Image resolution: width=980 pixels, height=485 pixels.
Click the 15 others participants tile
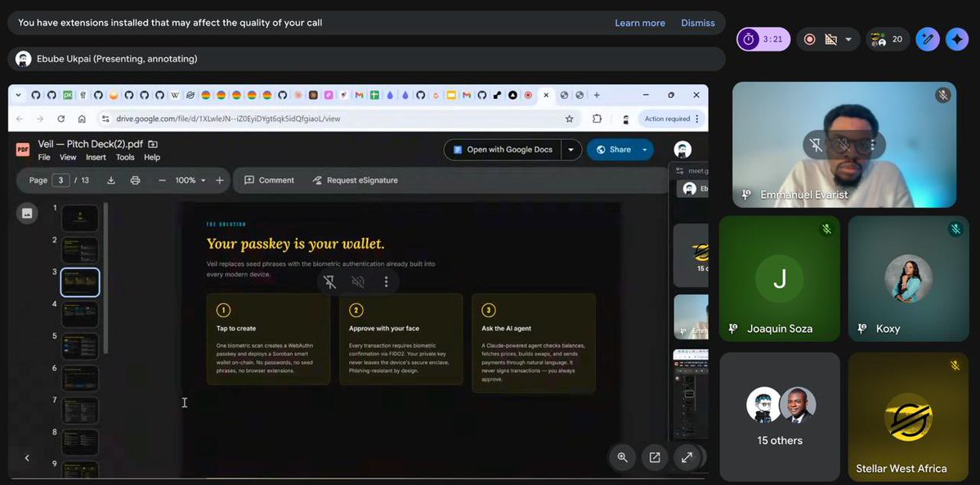pos(780,417)
